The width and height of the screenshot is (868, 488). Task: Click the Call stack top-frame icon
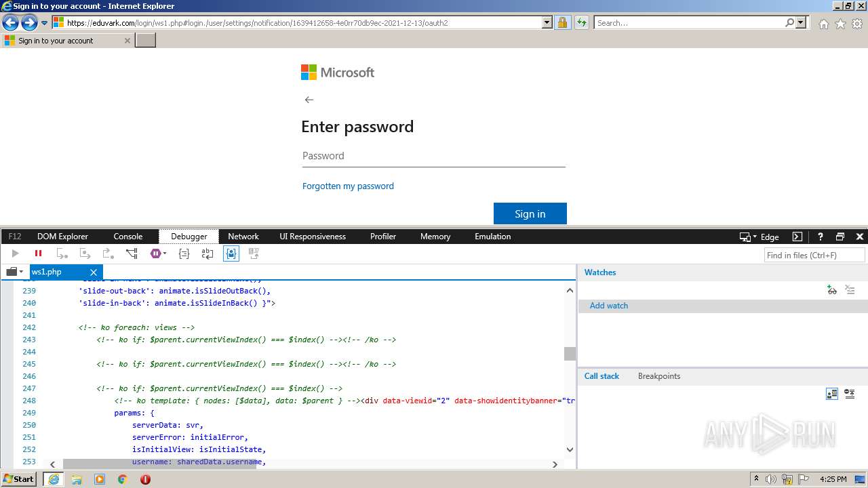[832, 394]
